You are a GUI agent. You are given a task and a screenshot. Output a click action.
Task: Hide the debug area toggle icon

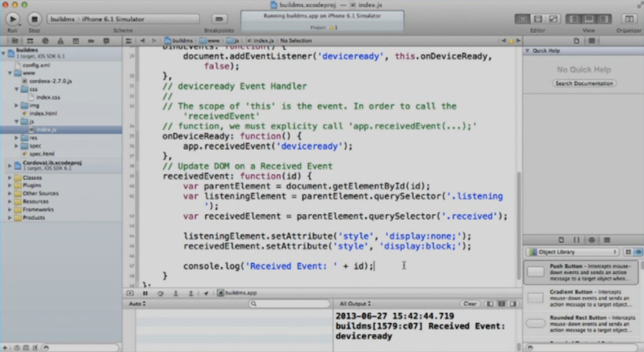point(130,293)
